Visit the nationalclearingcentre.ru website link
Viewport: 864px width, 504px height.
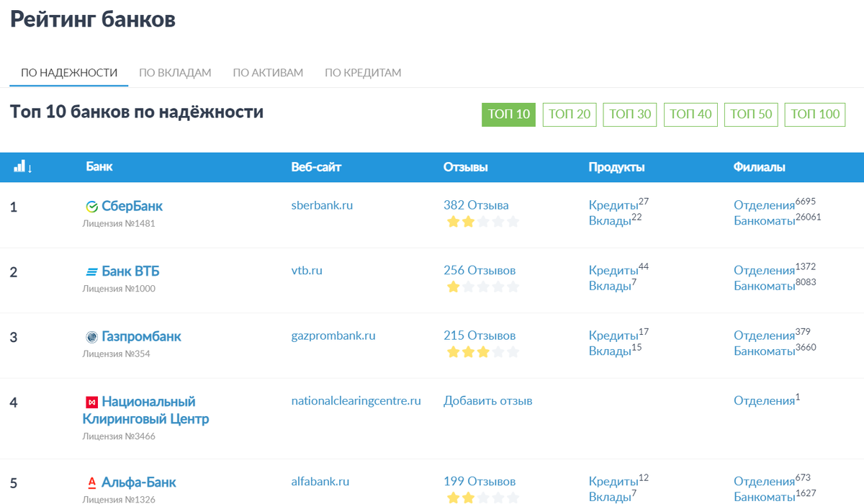pos(356,400)
